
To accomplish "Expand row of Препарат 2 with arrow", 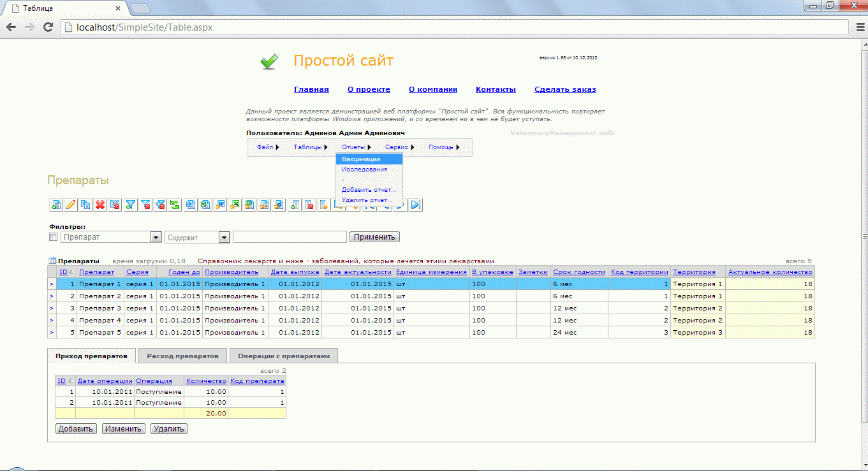I will [x=52, y=296].
